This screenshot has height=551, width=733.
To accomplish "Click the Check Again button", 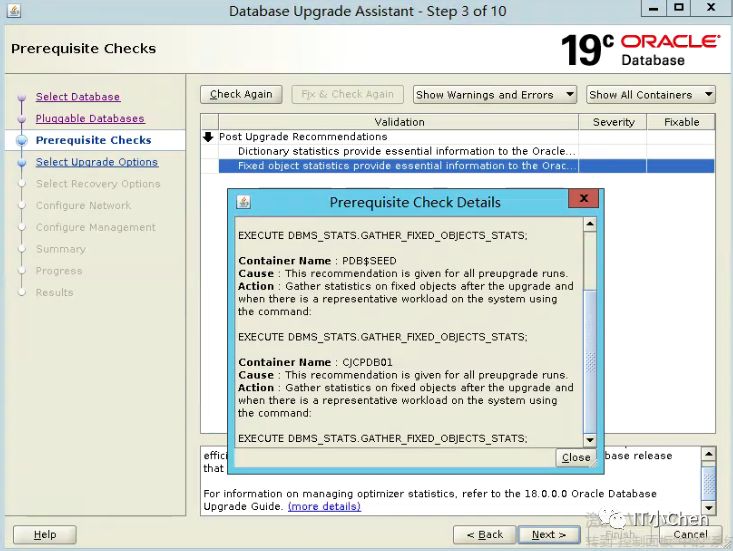I will pyautogui.click(x=241, y=94).
